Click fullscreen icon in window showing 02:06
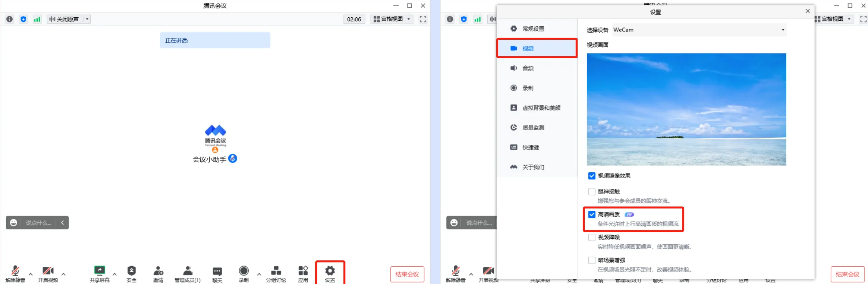The width and height of the screenshot is (868, 284). point(423,19)
